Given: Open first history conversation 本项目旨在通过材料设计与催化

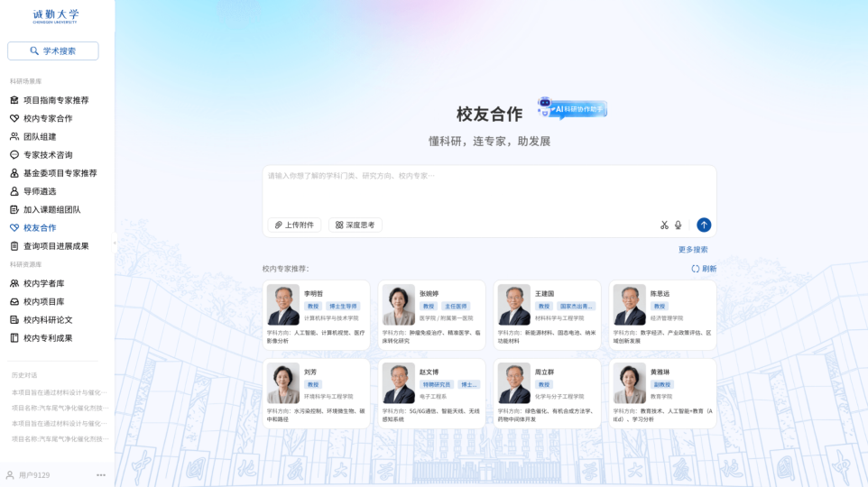Looking at the screenshot, I should pyautogui.click(x=60, y=392).
